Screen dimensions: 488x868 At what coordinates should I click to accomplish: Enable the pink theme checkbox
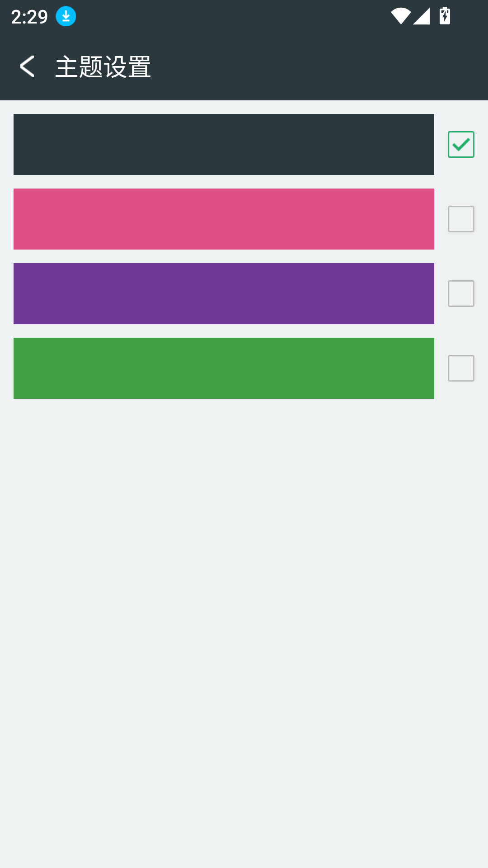pos(461,219)
